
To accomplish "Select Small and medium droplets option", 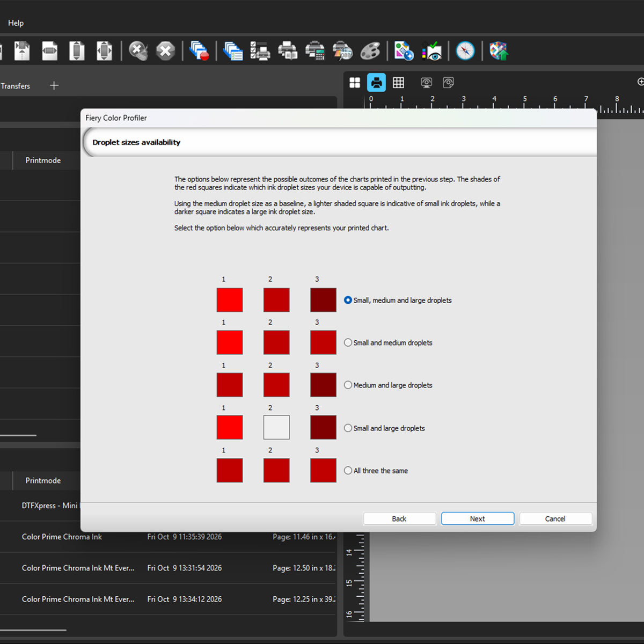I will pyautogui.click(x=388, y=342).
